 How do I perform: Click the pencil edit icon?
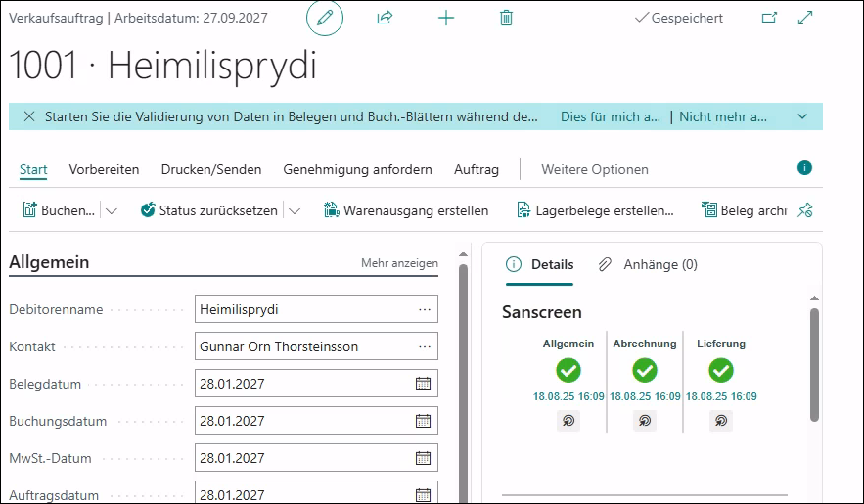pyautogui.click(x=325, y=19)
